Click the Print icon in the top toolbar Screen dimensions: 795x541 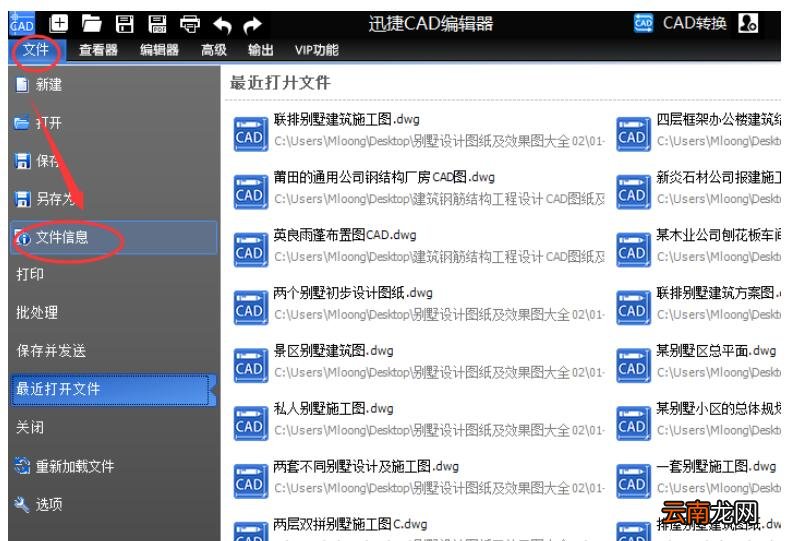(190, 24)
